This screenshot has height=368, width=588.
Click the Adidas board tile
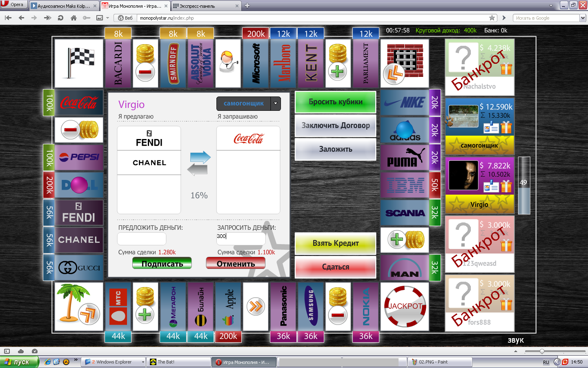pos(405,130)
